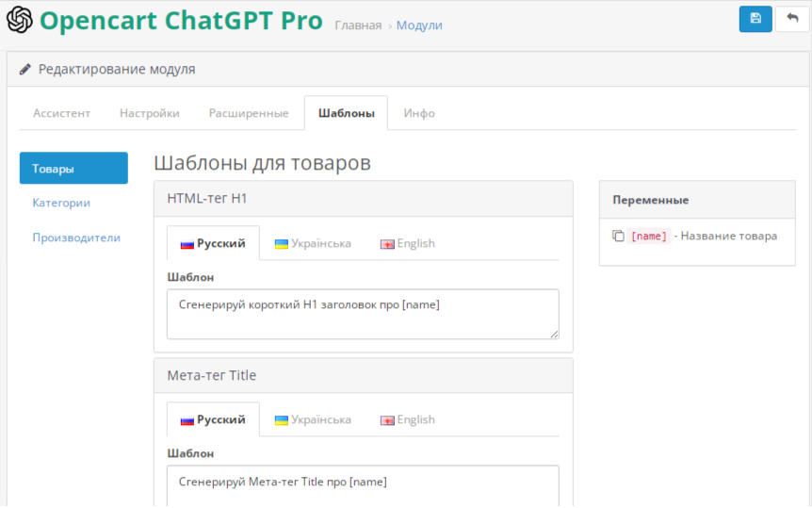This screenshot has height=508, width=812.
Task: Switch to the Настройки tab
Action: [150, 113]
